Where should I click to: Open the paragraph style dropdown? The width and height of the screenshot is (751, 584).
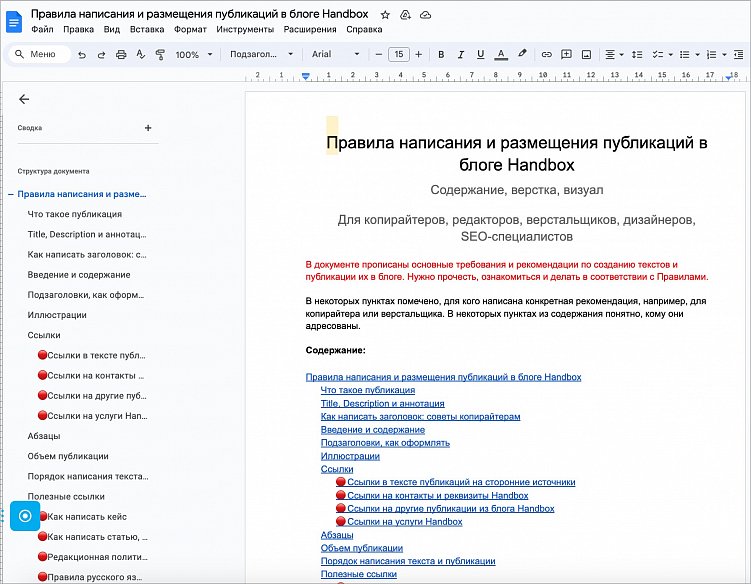pyautogui.click(x=262, y=55)
